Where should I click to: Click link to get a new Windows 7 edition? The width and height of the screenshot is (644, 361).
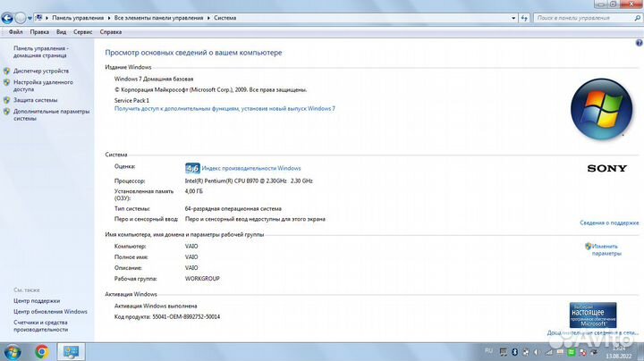point(225,109)
